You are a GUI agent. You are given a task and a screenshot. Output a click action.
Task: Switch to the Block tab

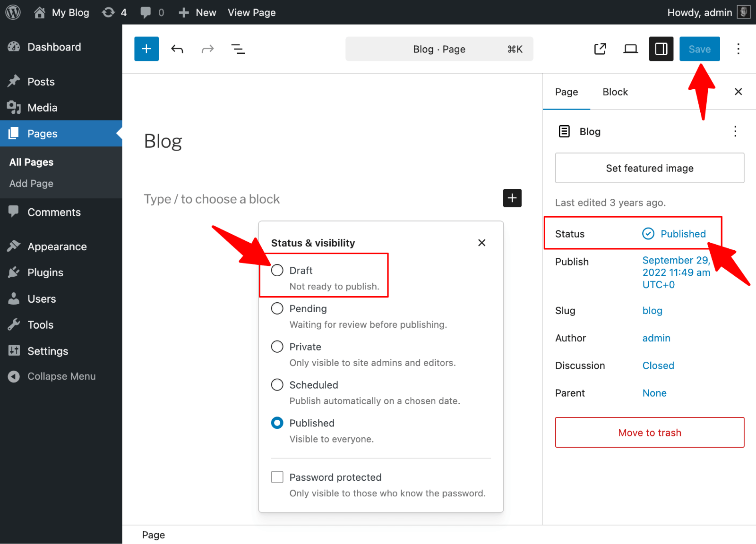click(615, 92)
